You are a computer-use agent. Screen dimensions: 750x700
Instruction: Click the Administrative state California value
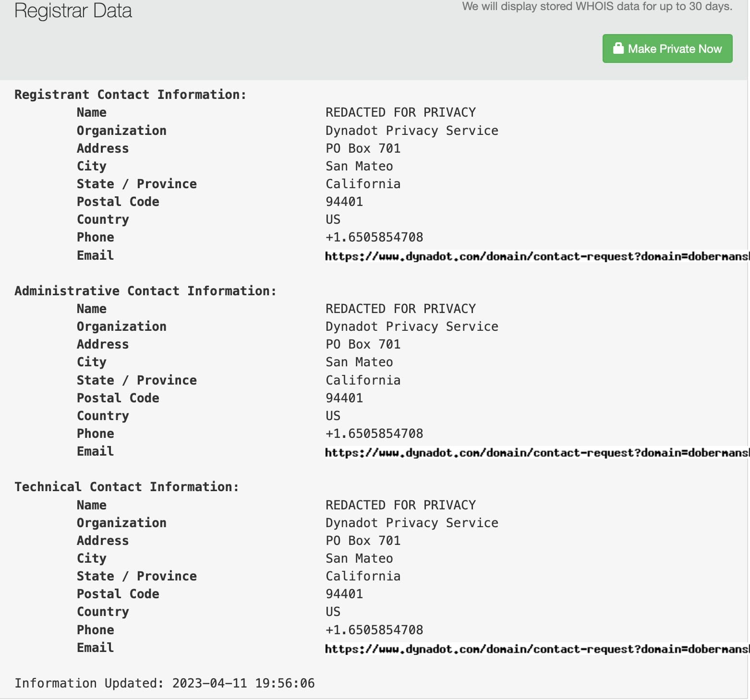[363, 380]
